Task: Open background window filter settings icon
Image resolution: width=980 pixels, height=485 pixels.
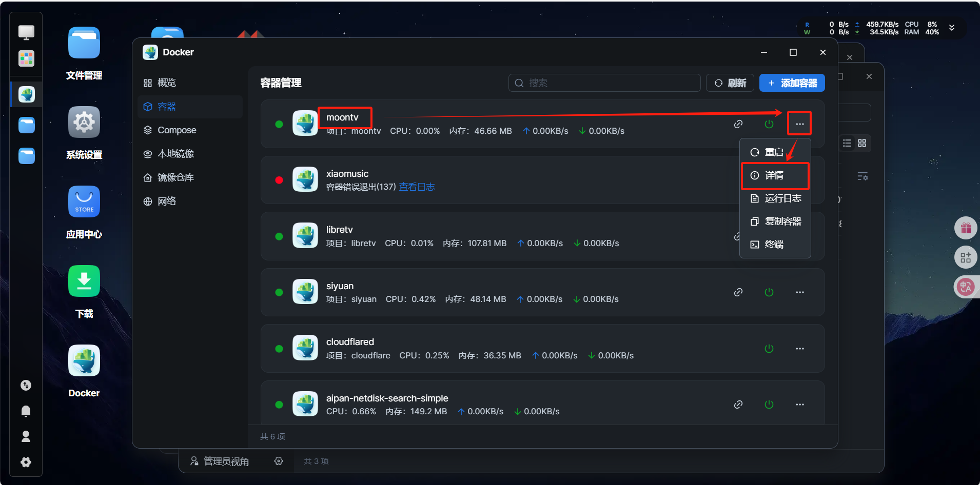Action: click(863, 176)
